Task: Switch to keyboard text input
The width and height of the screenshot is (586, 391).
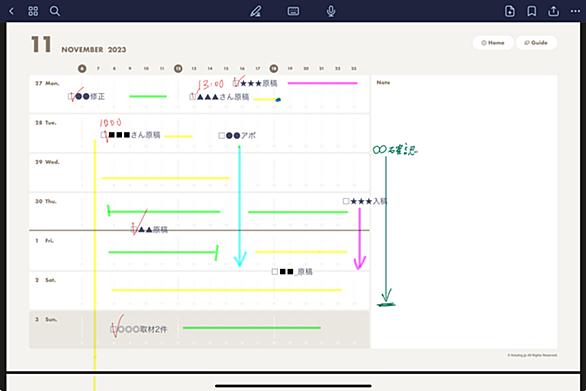Action: [293, 11]
